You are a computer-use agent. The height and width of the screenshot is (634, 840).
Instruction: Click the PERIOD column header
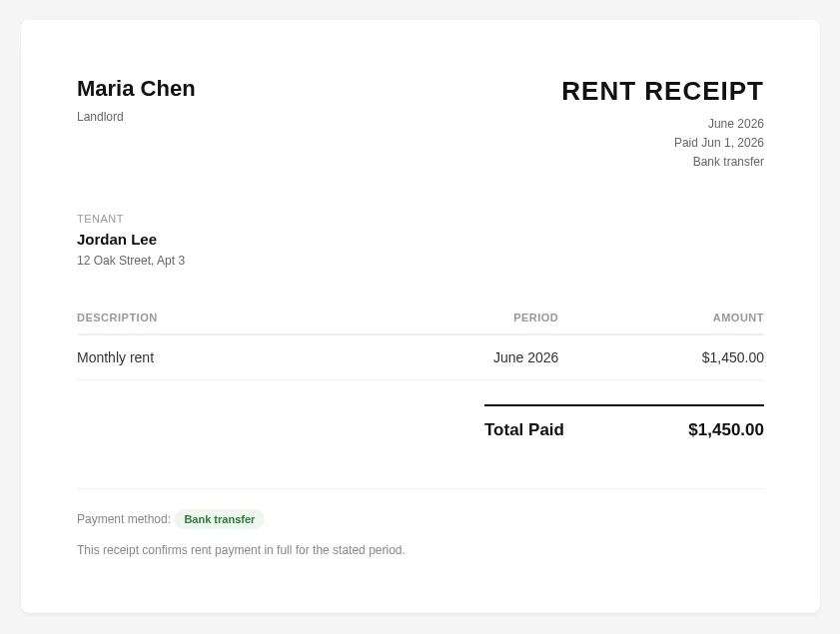click(535, 318)
